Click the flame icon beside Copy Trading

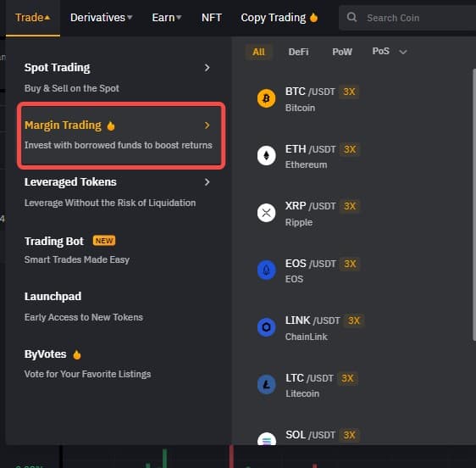coord(313,18)
